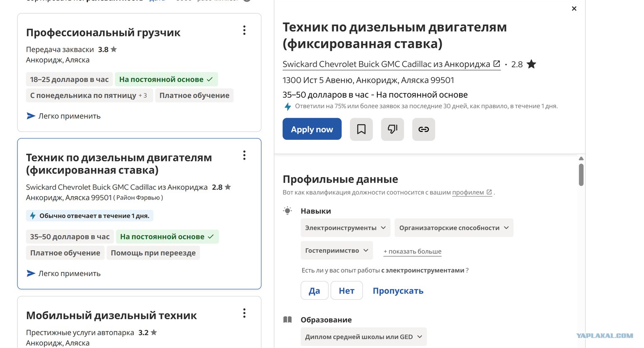Open the Мобильный дизельный техник job title
The image size is (644, 348).
tap(111, 315)
